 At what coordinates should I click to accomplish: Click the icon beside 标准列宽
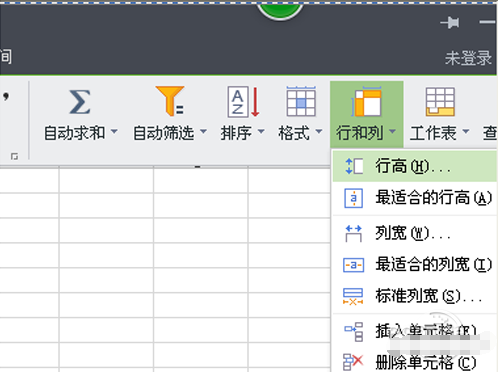(353, 297)
